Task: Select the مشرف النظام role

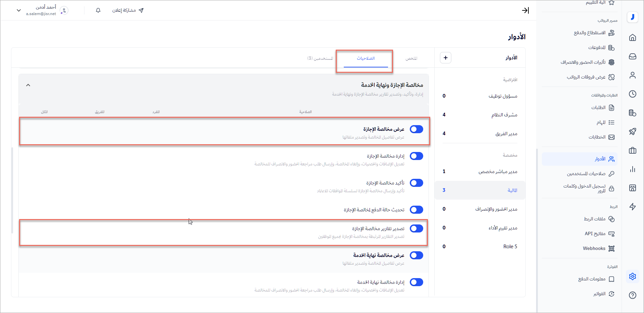Action: point(504,115)
